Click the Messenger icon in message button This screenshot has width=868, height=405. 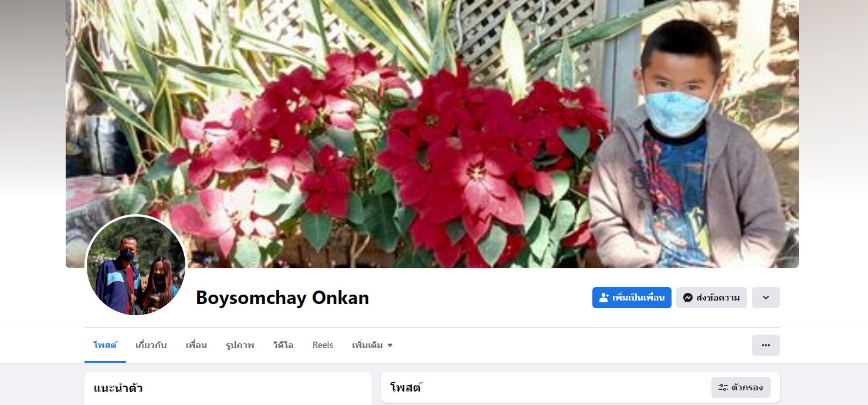pyautogui.click(x=688, y=298)
